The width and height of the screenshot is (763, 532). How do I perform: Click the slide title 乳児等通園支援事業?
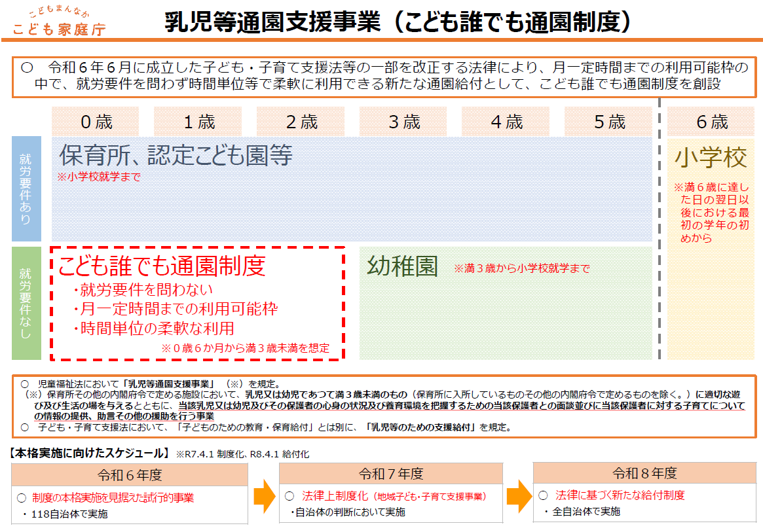click(x=272, y=22)
